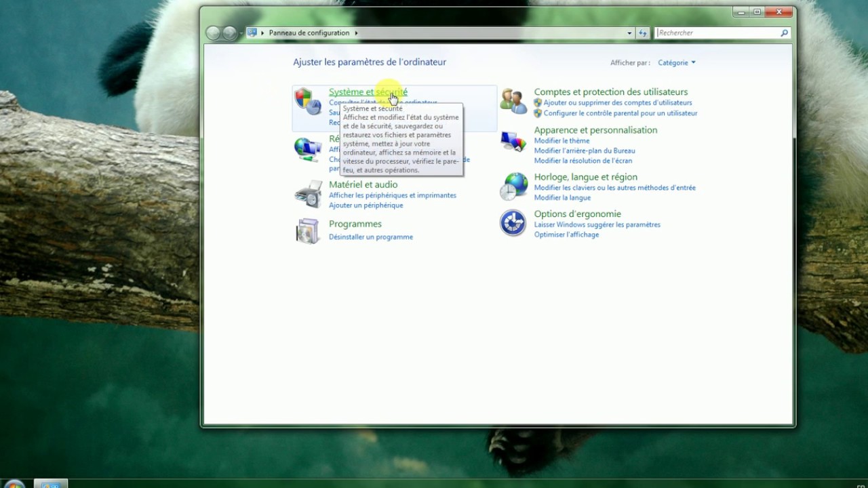Click the magnifier icon in Rechercher box

785,33
